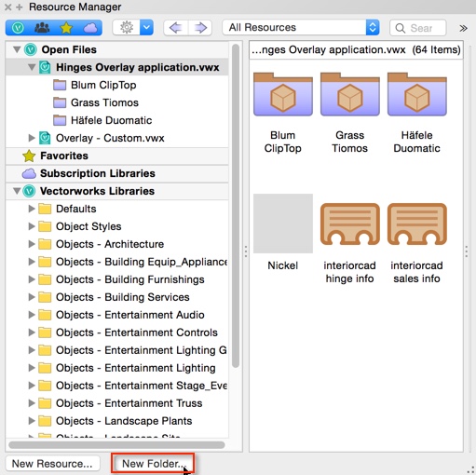Close the Resource Manager palette

pyautogui.click(x=8, y=7)
